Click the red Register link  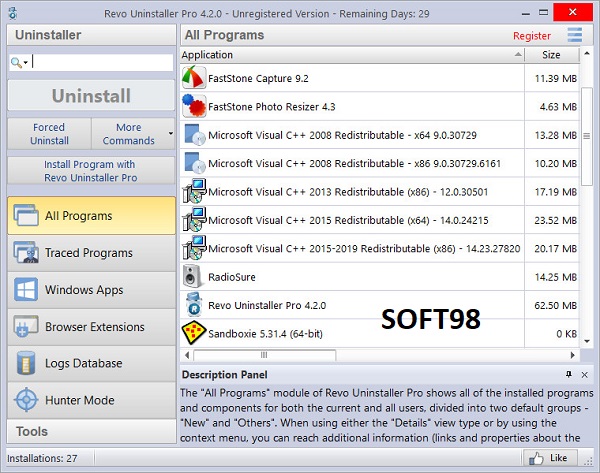coord(532,36)
